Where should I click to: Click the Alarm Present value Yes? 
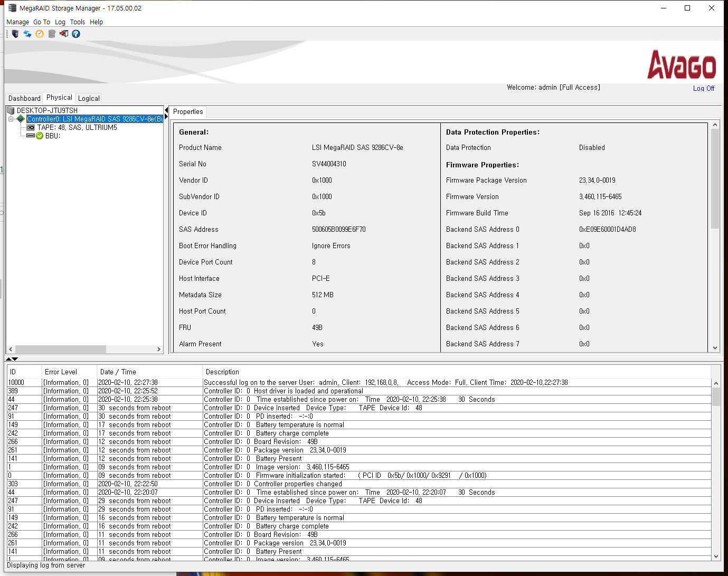tap(318, 344)
